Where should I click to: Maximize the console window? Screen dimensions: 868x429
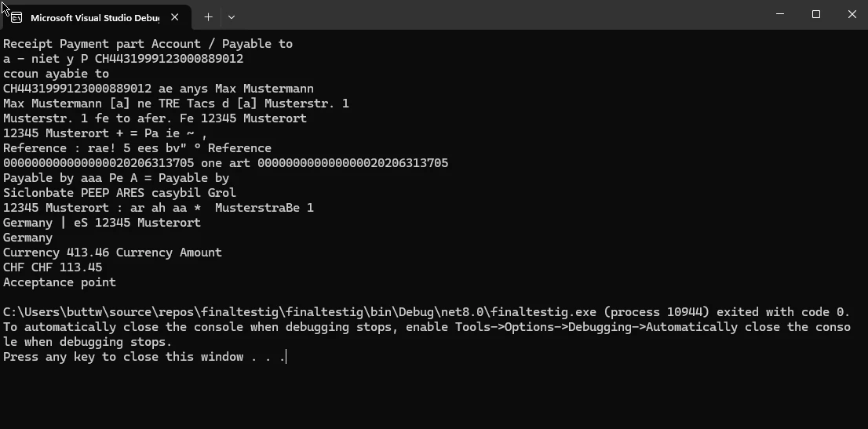click(816, 14)
